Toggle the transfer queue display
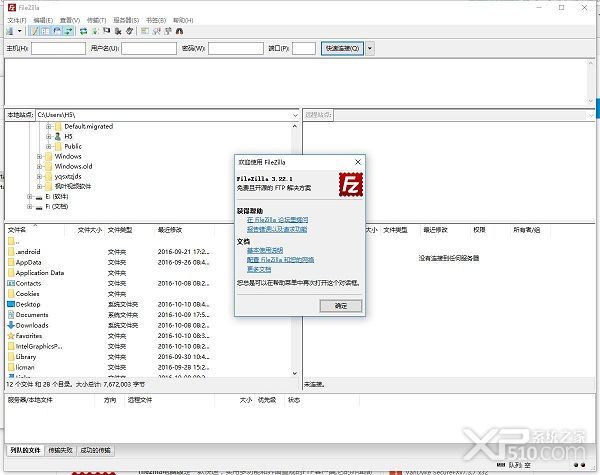600x475 pixels. coord(68,31)
